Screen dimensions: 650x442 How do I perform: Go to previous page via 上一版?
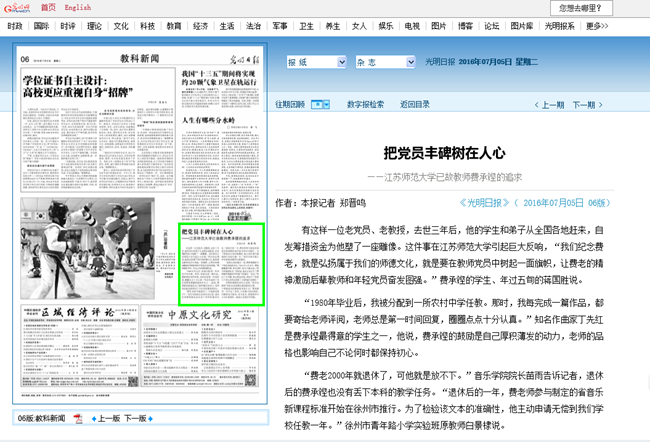click(x=107, y=418)
